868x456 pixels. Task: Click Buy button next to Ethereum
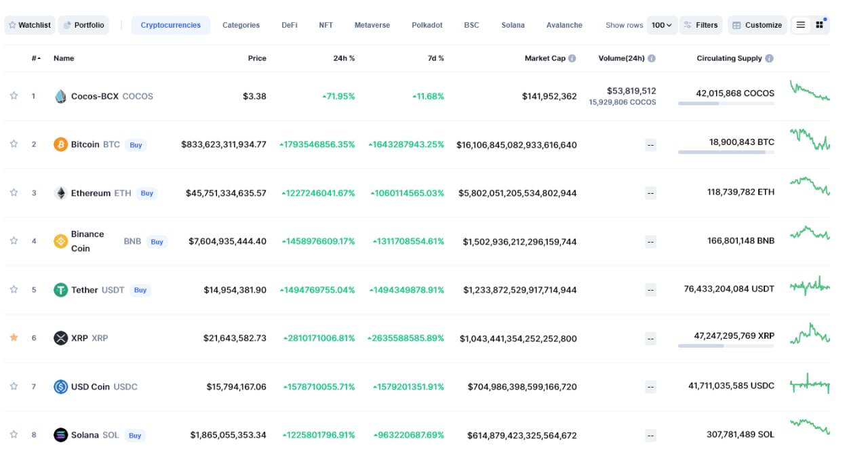[146, 193]
